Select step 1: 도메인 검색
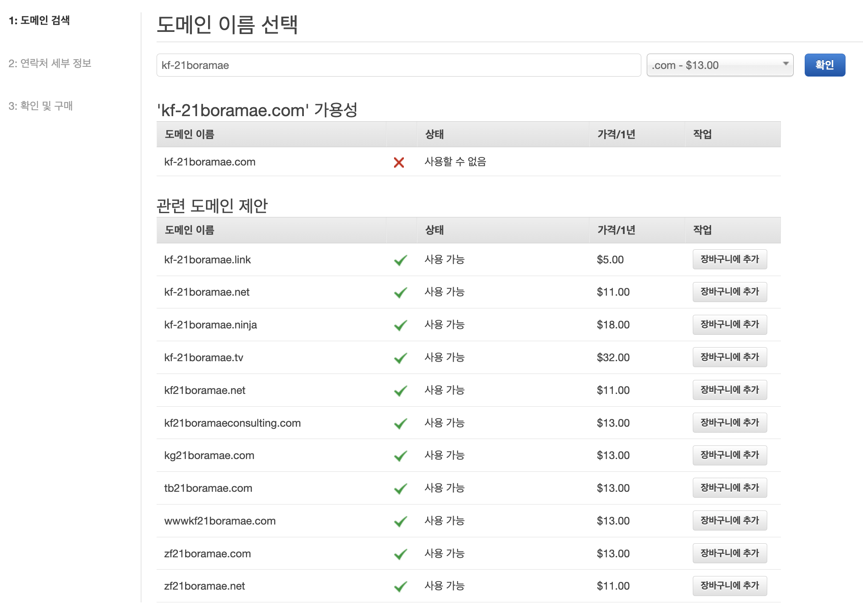The height and width of the screenshot is (616, 863). pyautogui.click(x=39, y=20)
